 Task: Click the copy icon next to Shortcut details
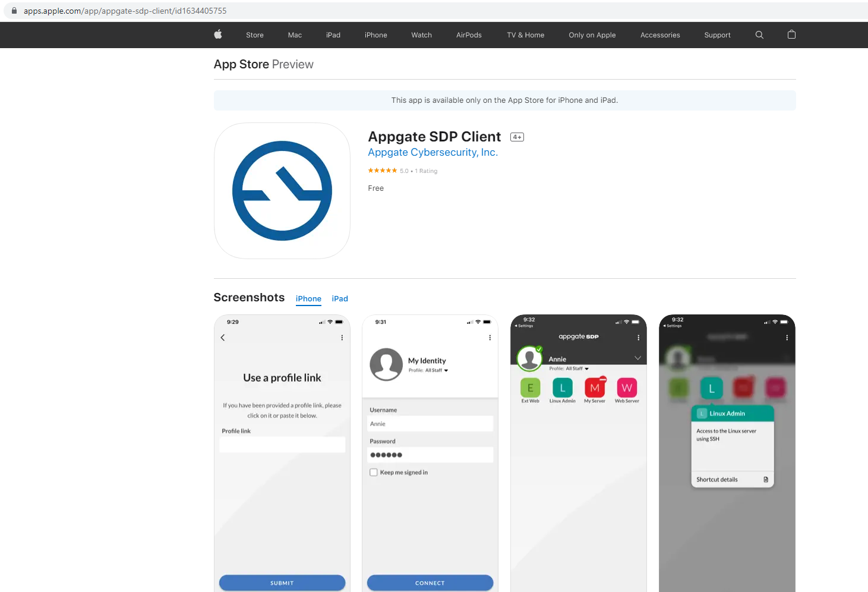click(x=766, y=480)
